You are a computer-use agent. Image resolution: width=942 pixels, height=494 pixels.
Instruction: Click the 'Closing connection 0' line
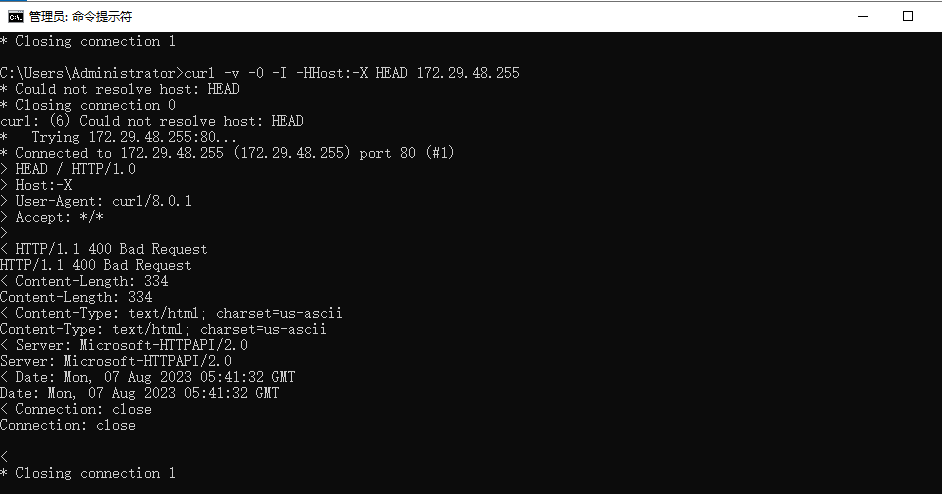point(88,105)
